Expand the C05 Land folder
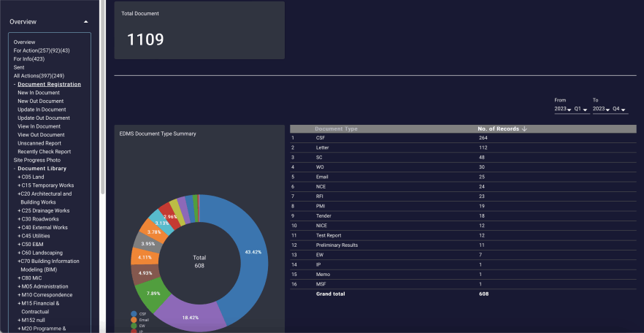The width and height of the screenshot is (644, 333). (20, 177)
